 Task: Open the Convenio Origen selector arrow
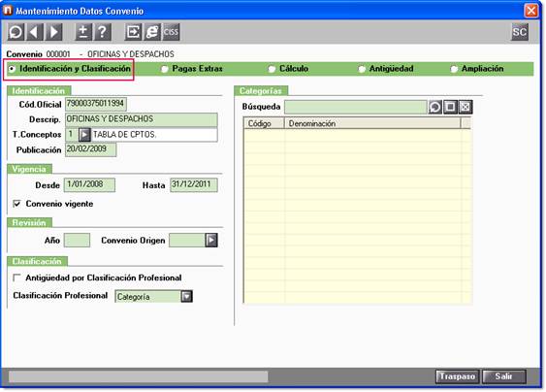point(211,240)
